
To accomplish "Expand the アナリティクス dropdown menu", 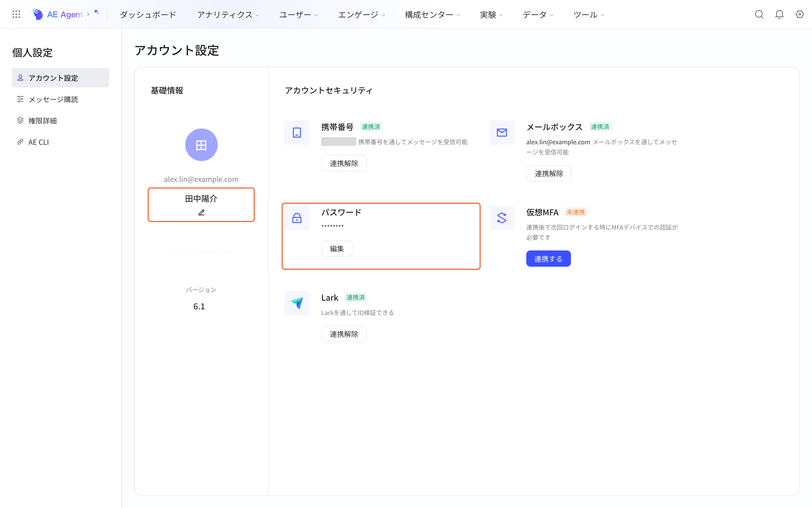I will [x=228, y=15].
